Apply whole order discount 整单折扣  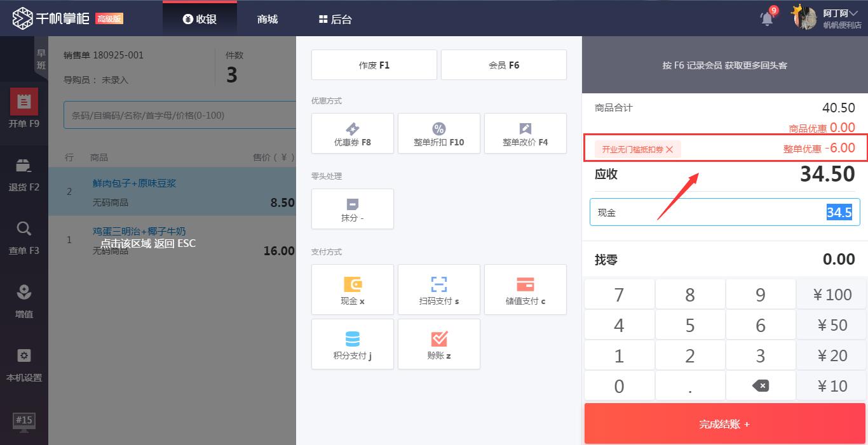click(438, 133)
